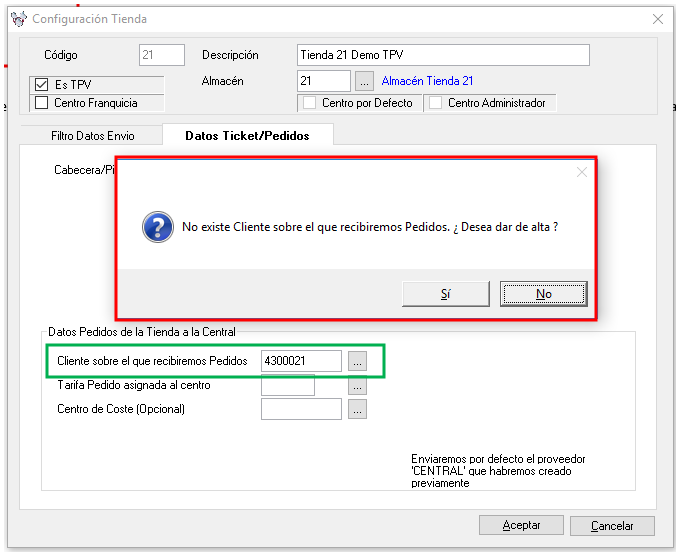676x552 pixels.
Task: Click the Descripción text field
Action: click(443, 55)
